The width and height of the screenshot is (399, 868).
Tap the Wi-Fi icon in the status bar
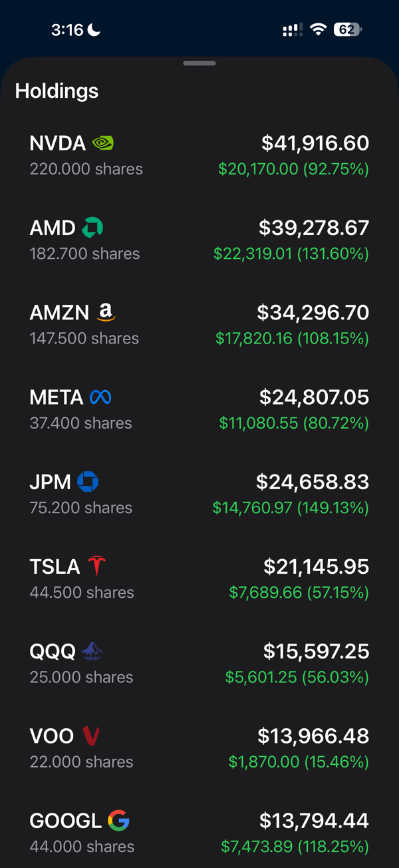tap(317, 29)
